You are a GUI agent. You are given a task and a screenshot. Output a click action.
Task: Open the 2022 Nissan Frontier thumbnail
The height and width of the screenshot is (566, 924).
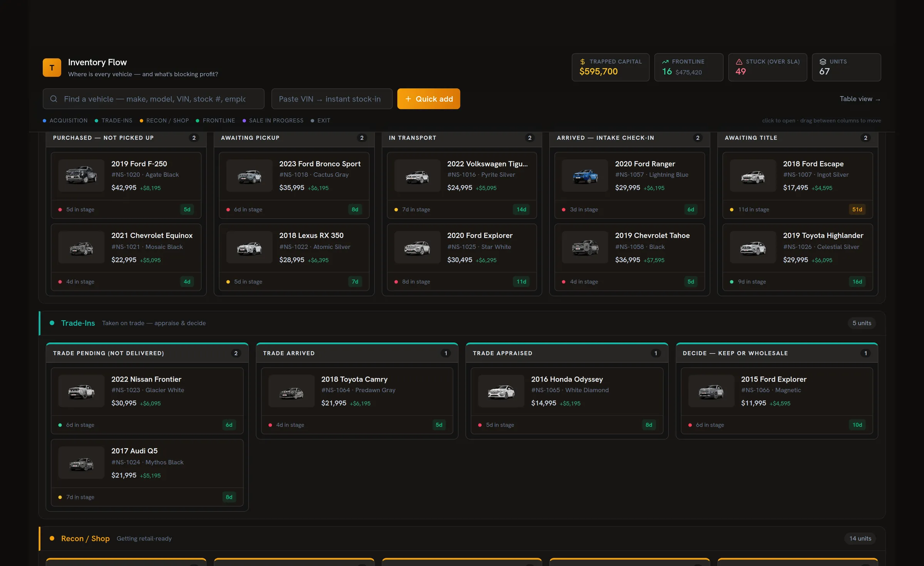(81, 391)
